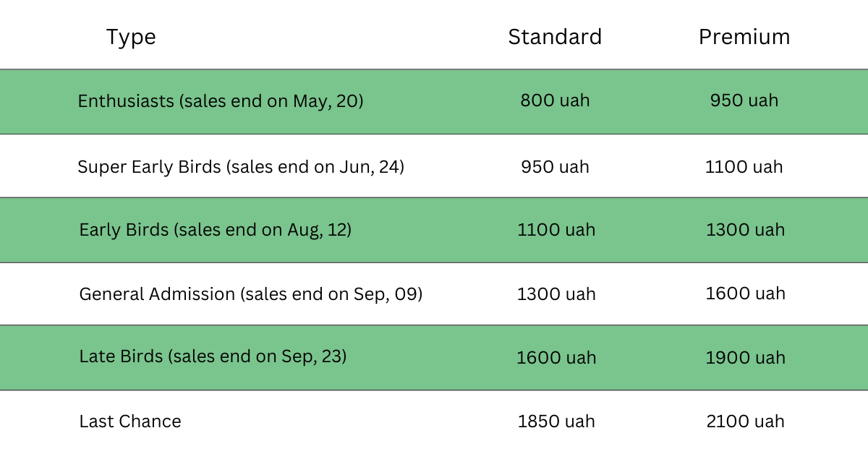Select the Early Birds row label
This screenshot has width=868, height=454.
215,230
